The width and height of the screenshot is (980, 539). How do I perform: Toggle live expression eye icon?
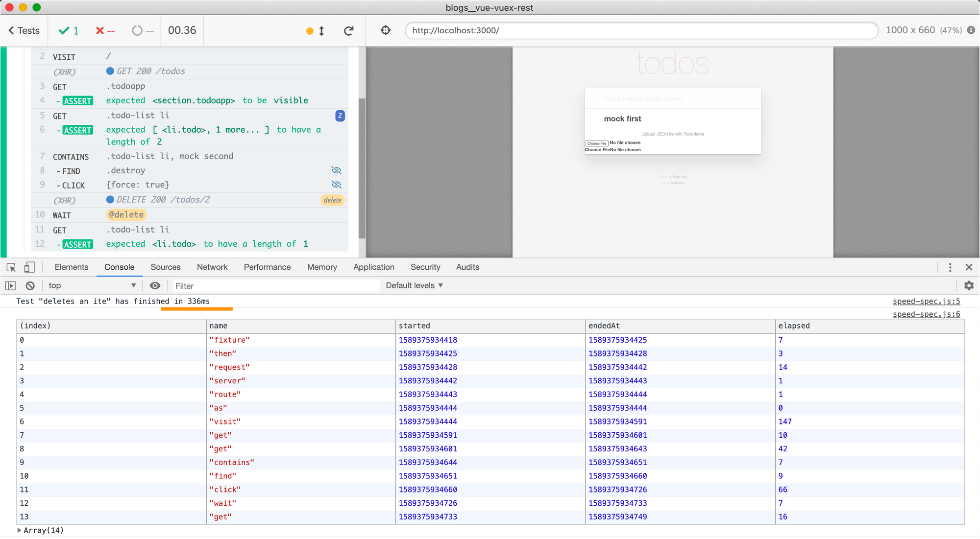point(155,286)
